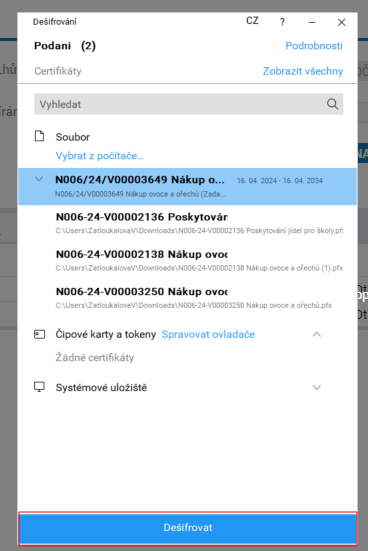This screenshot has width=368, height=551.
Task: Click the Soubor file icon
Action: [39, 136]
